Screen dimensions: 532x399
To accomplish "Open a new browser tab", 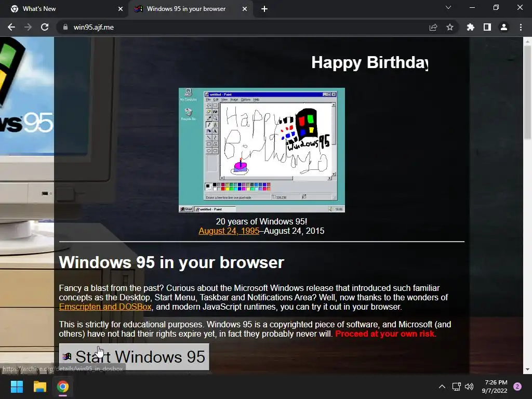I will pyautogui.click(x=264, y=9).
